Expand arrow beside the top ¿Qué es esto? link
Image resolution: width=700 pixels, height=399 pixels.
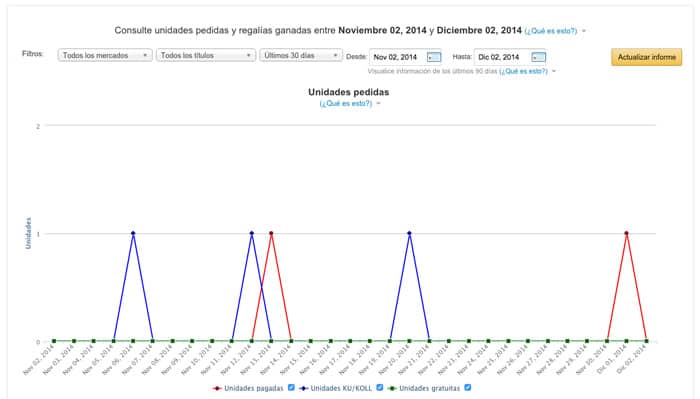click(584, 31)
